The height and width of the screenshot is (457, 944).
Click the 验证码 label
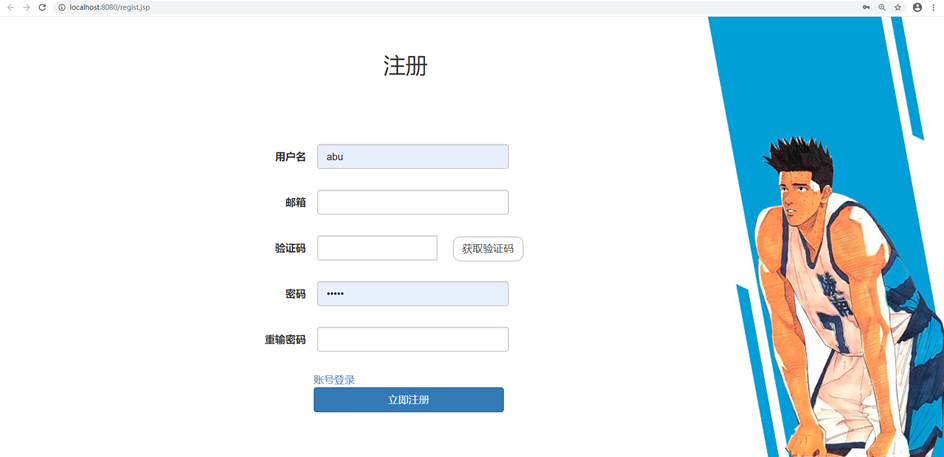tap(290, 249)
